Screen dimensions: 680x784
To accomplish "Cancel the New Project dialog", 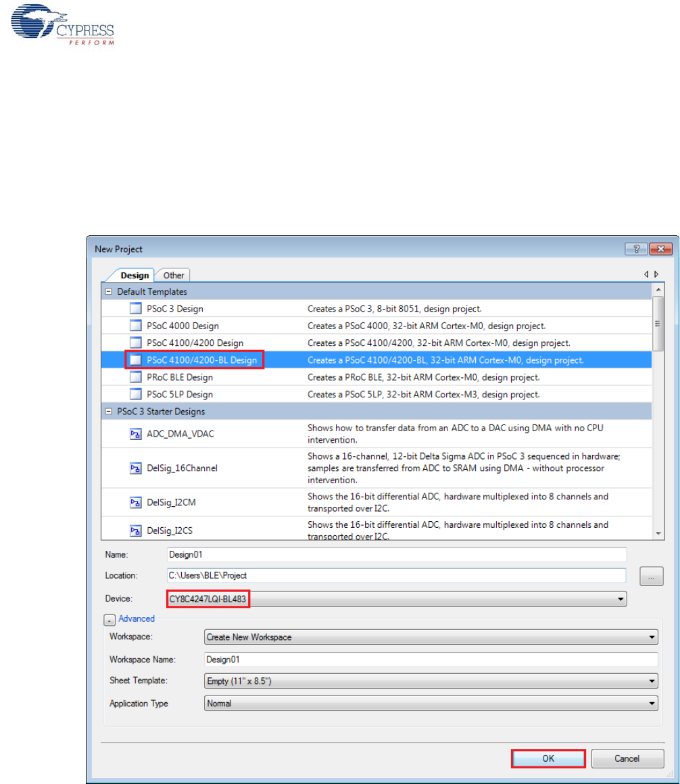I will click(x=627, y=758).
